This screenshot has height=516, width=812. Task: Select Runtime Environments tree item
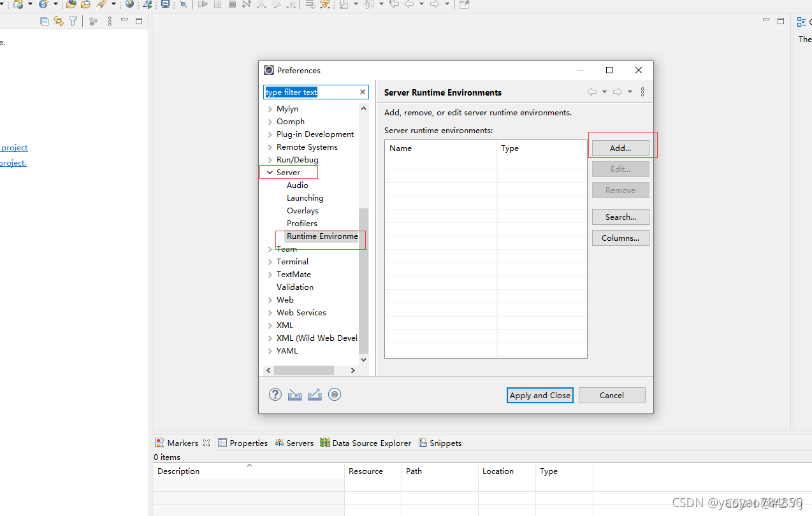(x=322, y=236)
